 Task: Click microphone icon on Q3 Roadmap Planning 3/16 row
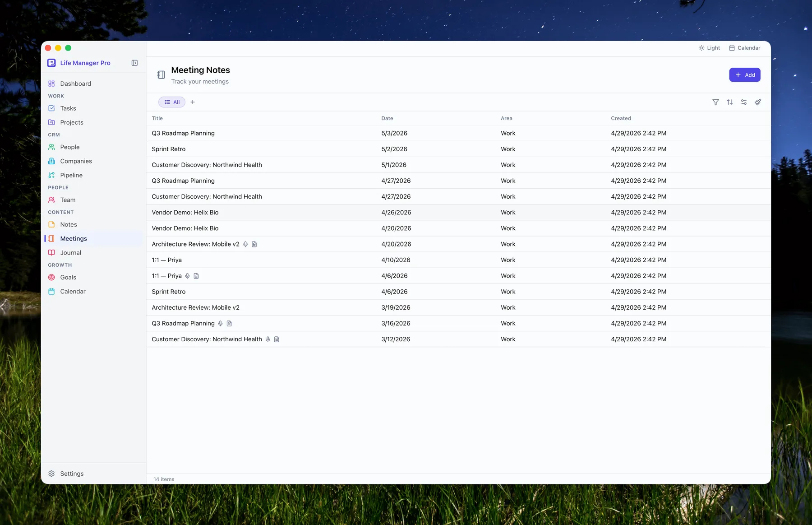tap(221, 323)
